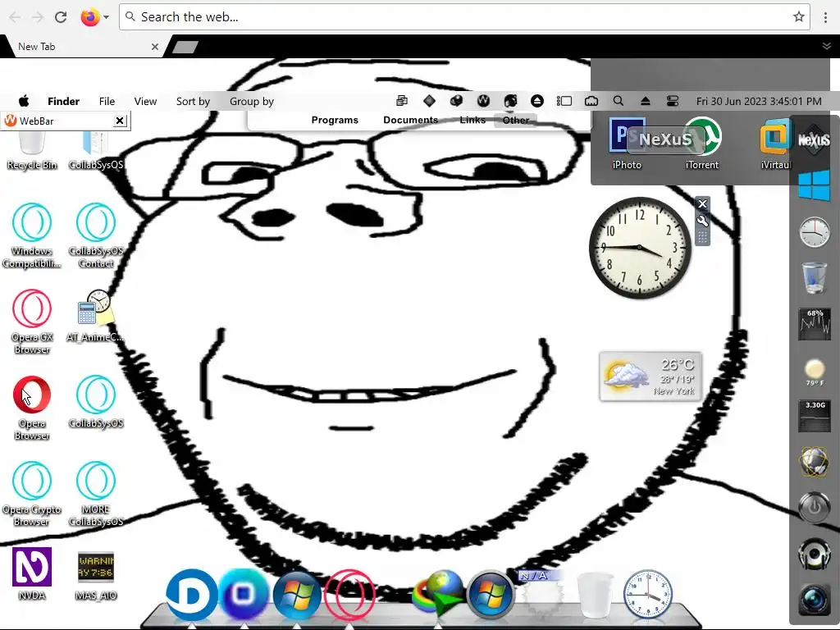
Task: Click the globe menu bar icon
Action: pyautogui.click(x=510, y=101)
